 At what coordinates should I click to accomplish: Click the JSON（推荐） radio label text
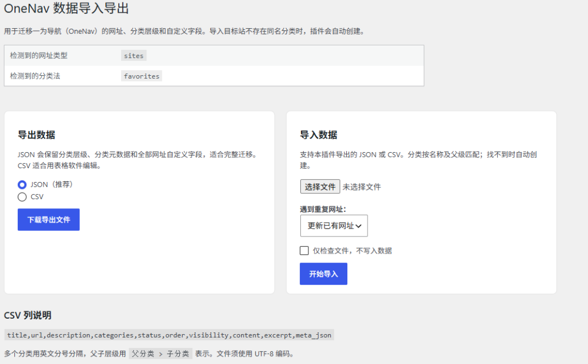52,184
